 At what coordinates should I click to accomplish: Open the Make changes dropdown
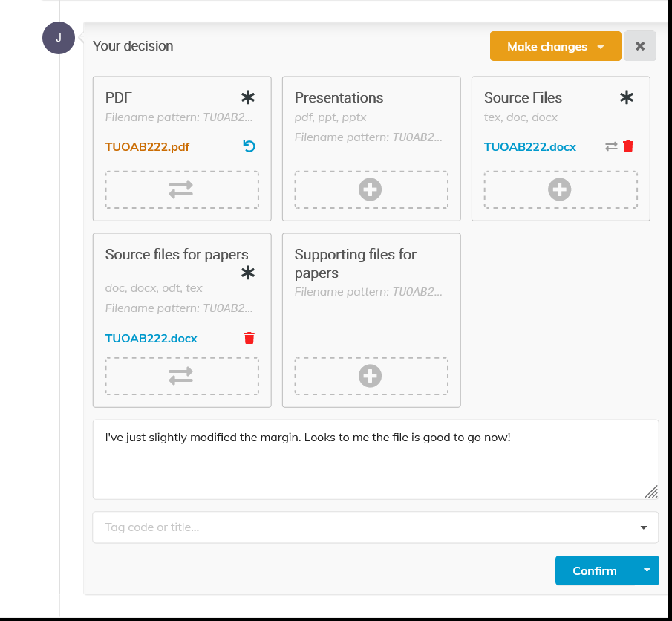point(555,46)
